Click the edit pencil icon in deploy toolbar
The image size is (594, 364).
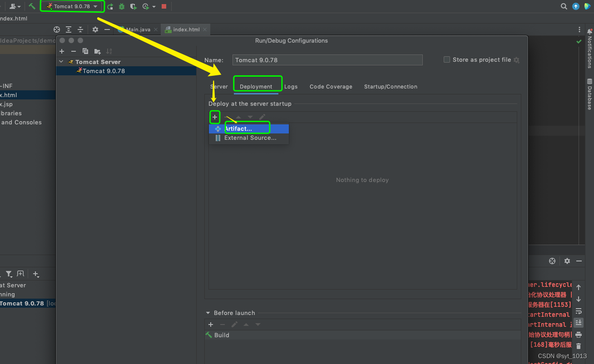(262, 117)
